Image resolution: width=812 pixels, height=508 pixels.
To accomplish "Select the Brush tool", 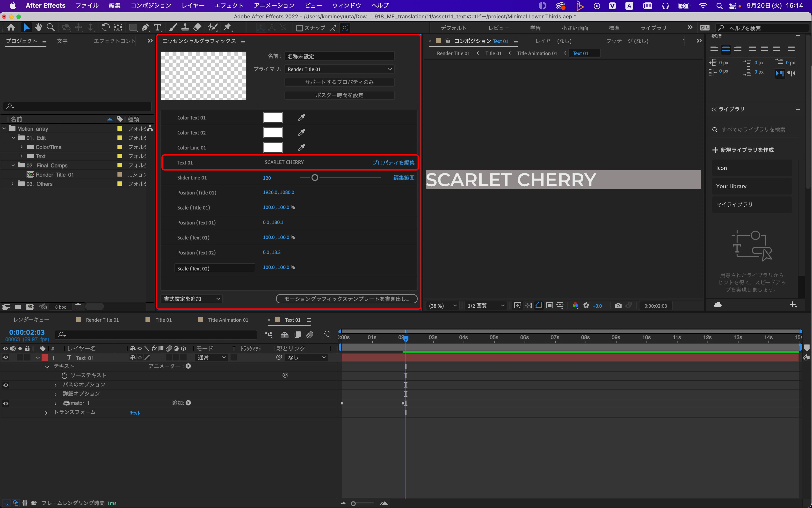I will pyautogui.click(x=173, y=28).
